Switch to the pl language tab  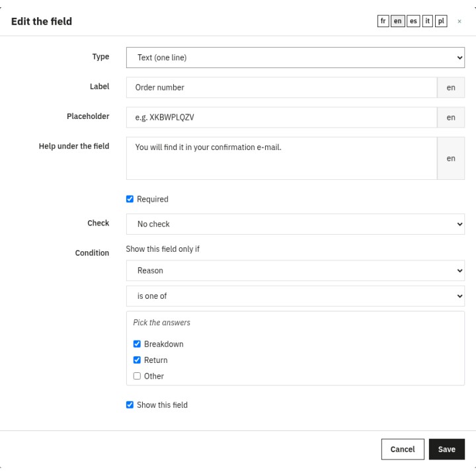[x=441, y=21]
